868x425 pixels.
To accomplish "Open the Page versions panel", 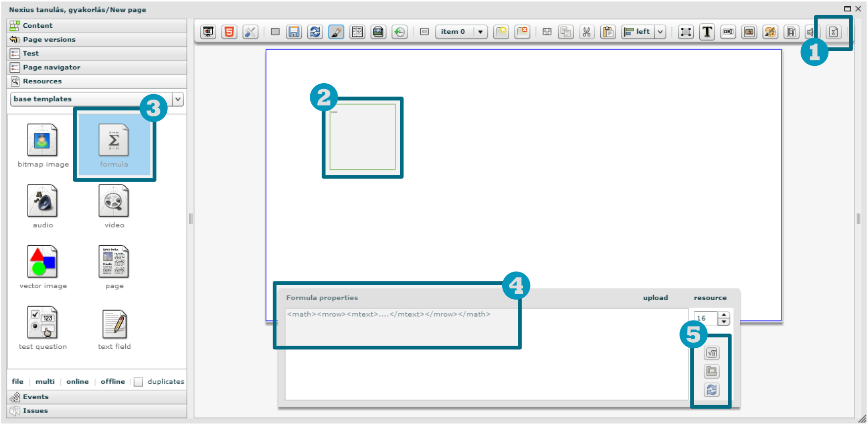I will click(x=49, y=40).
